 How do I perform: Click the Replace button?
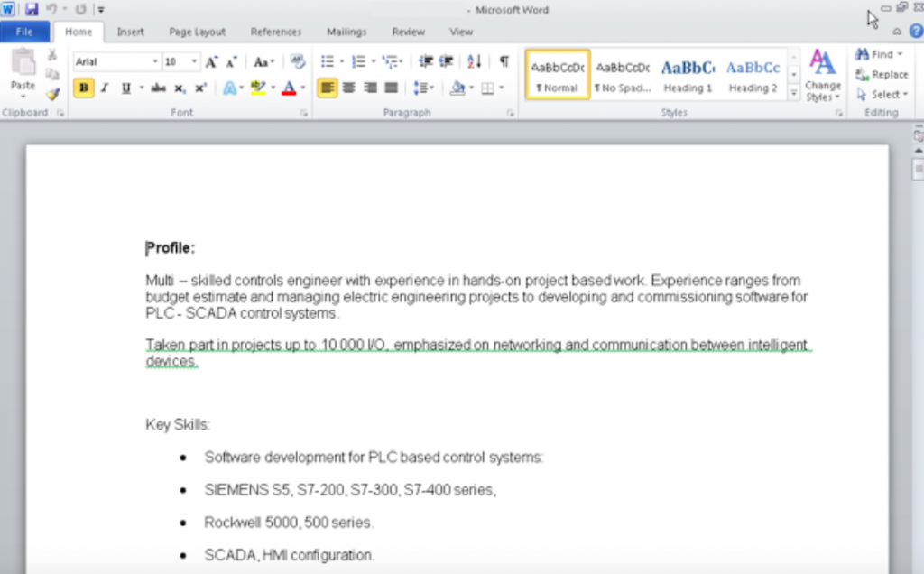click(x=882, y=75)
